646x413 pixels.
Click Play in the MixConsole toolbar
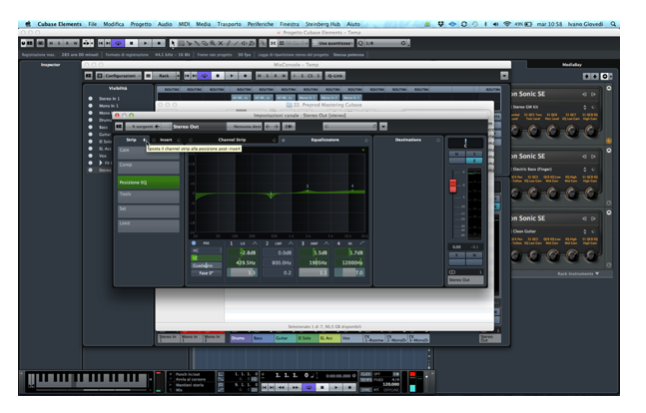click(232, 76)
